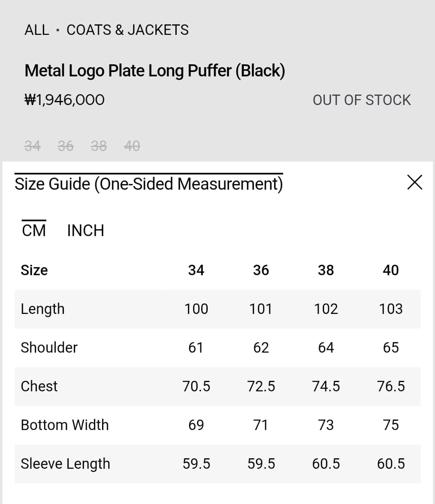The height and width of the screenshot is (504, 435).
Task: Select the CM unit tab
Action: coord(34,231)
